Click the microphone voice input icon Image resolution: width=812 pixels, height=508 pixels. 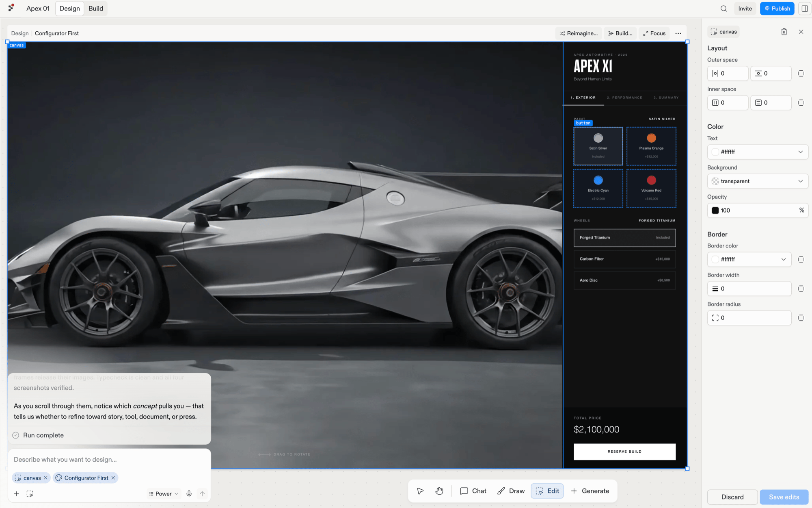[189, 494]
